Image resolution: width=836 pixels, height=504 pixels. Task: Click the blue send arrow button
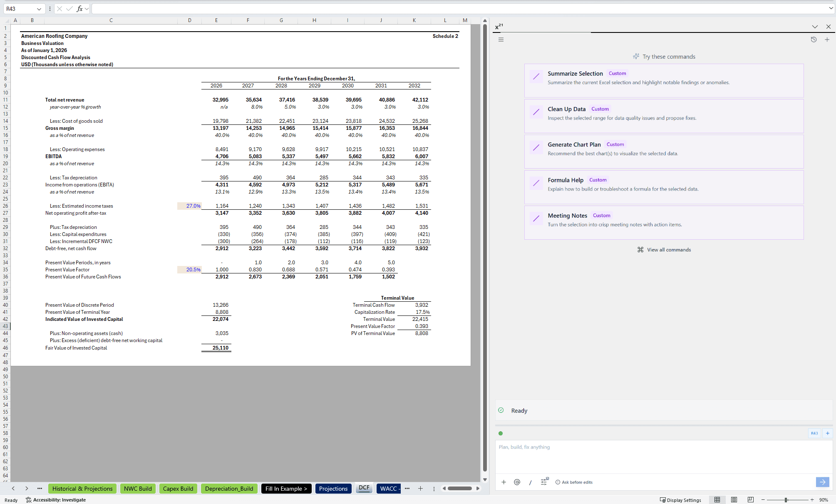[822, 482]
